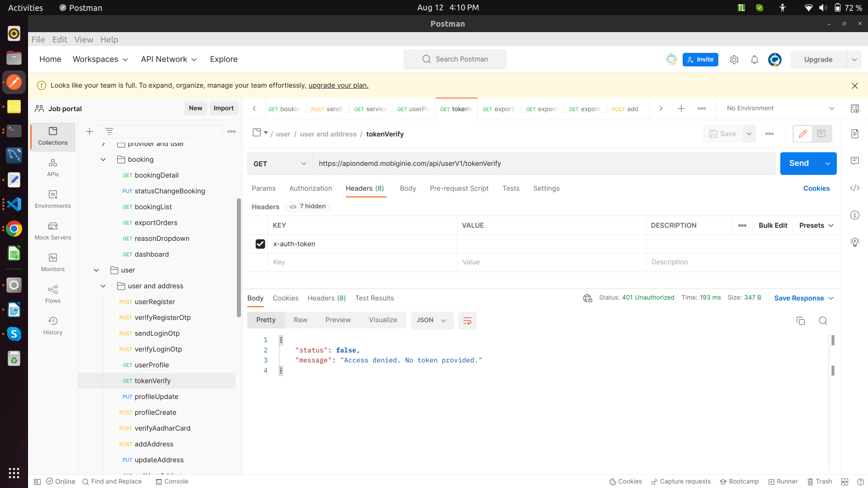Switch to the Authorization tab
The width and height of the screenshot is (868, 488).
(x=311, y=188)
